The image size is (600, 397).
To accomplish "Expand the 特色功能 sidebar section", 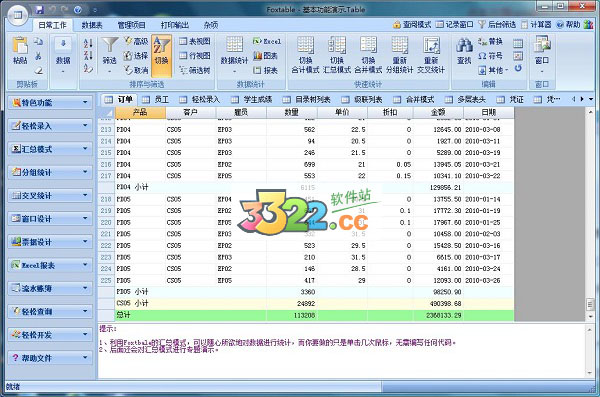I will [x=50, y=102].
